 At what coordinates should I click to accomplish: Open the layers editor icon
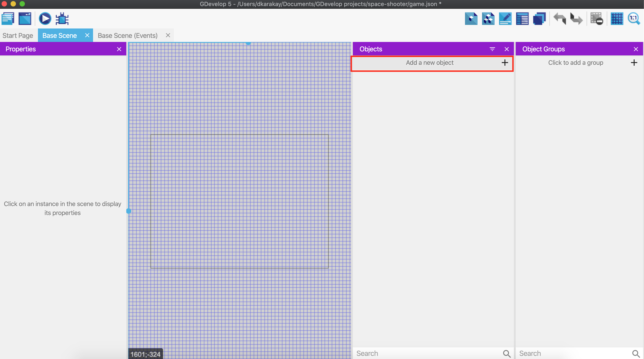tap(539, 19)
